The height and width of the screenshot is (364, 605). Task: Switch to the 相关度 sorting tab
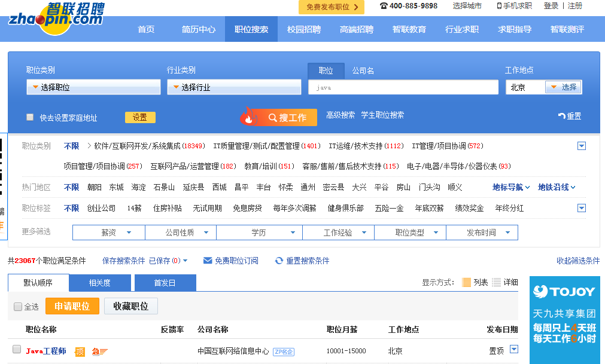click(x=101, y=282)
